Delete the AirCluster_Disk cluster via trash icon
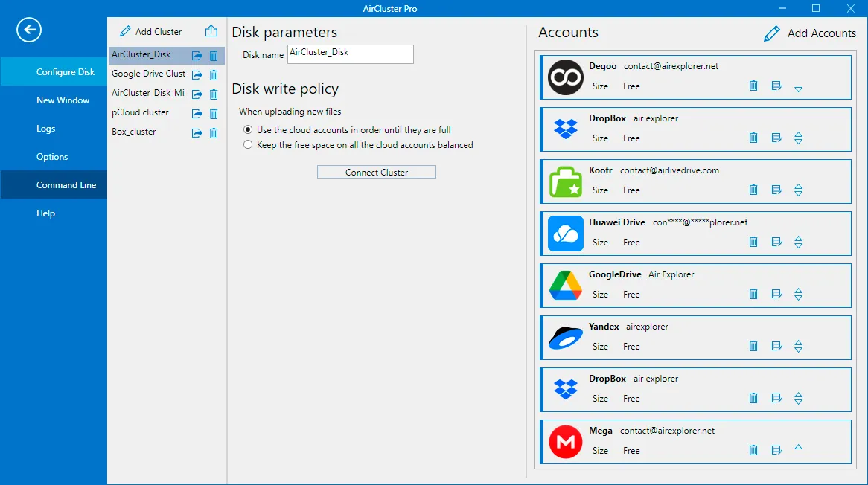The height and width of the screenshot is (485, 868). tap(214, 55)
